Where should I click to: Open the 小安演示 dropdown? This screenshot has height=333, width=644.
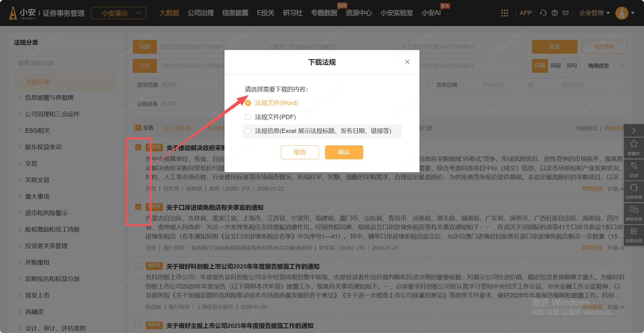pos(118,13)
